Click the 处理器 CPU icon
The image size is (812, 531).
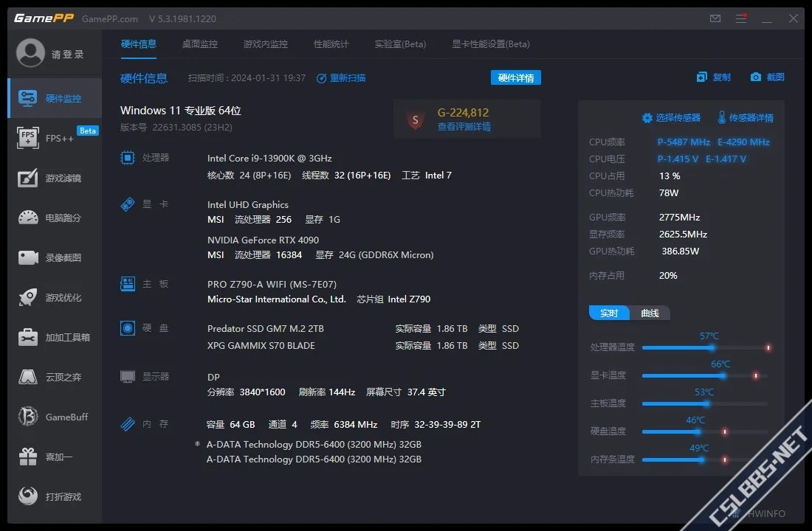pyautogui.click(x=128, y=157)
